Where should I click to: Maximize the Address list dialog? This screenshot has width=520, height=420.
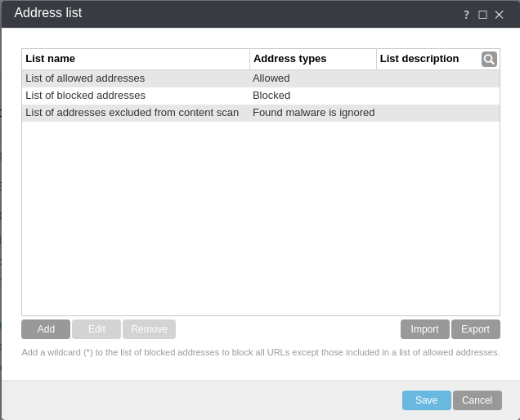pos(482,15)
